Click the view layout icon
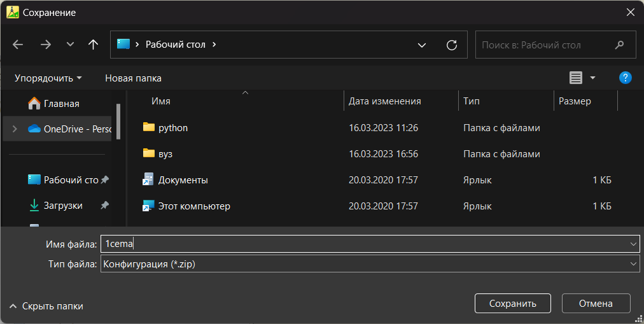Screen dimensions: 644x324 576,78
